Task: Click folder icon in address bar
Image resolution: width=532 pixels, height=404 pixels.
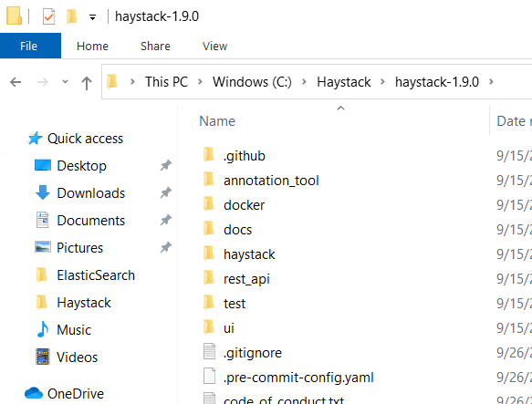Action: point(112,82)
